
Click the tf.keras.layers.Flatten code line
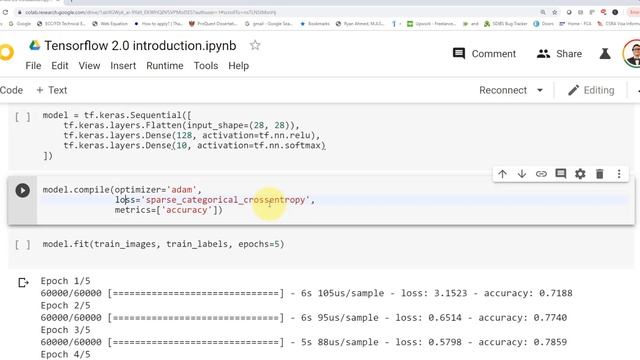[181, 125]
